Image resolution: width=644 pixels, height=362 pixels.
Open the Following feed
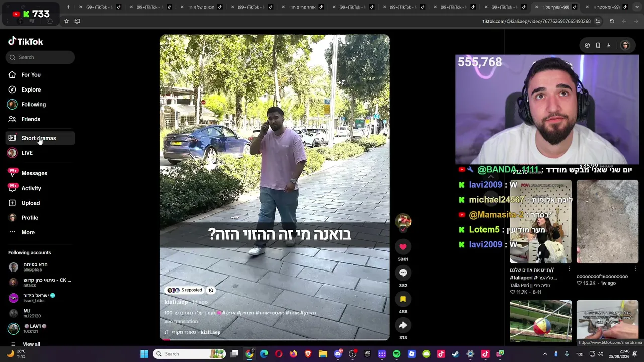pos(33,104)
